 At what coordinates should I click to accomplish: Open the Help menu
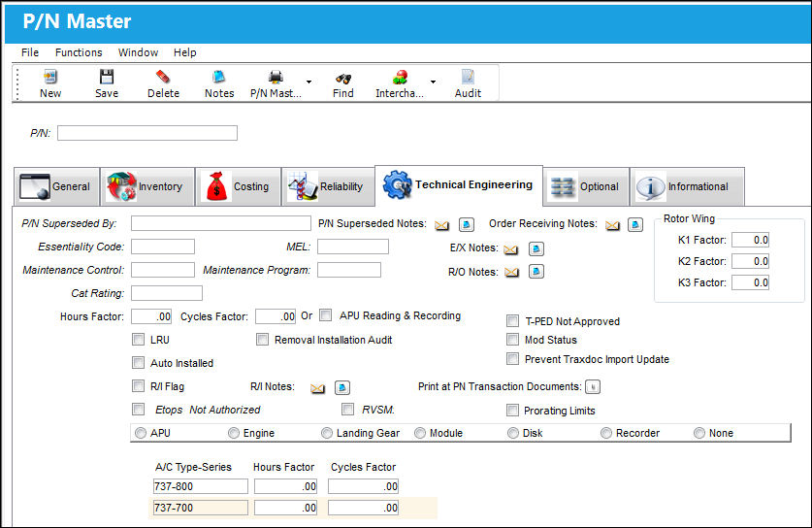point(185,52)
